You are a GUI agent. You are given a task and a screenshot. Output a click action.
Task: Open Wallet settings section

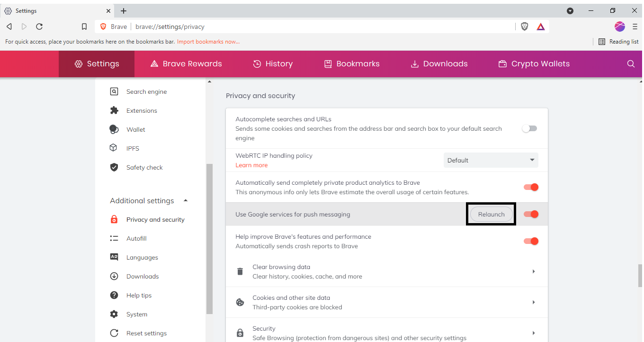pyautogui.click(x=135, y=130)
